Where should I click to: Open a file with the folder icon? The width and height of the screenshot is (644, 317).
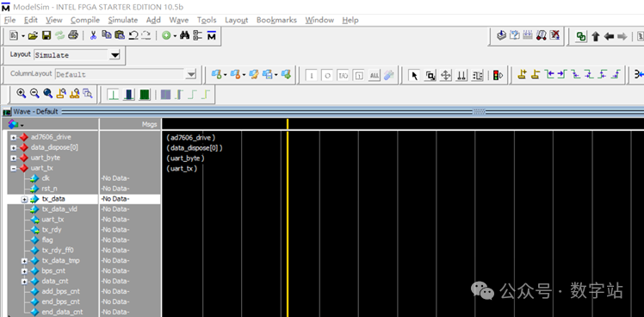[x=34, y=36]
